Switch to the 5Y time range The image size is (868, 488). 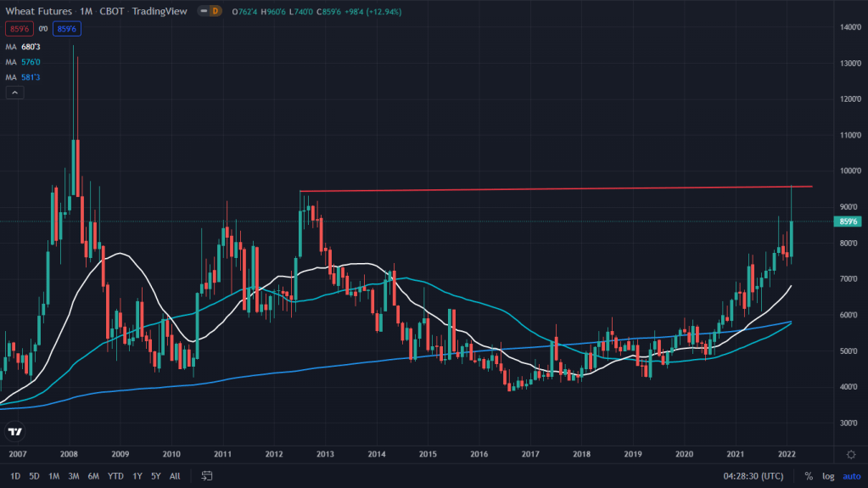pos(155,476)
